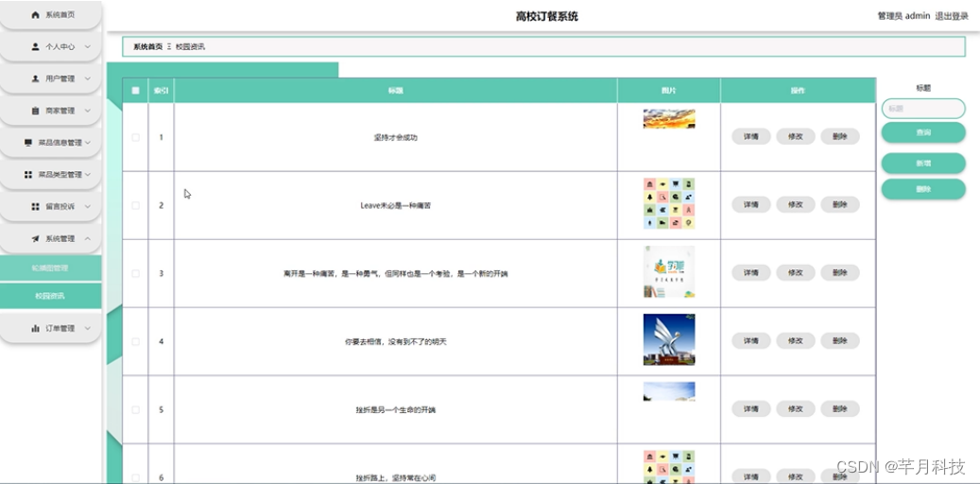Click 详情 for row 1 坚持才会成功
The image size is (980, 484).
tap(750, 136)
